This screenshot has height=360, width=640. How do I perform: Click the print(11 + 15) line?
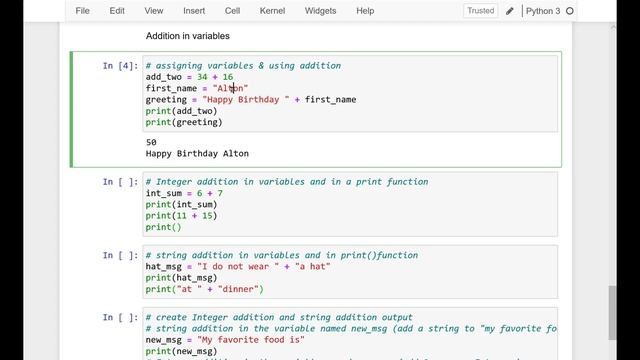click(x=182, y=216)
